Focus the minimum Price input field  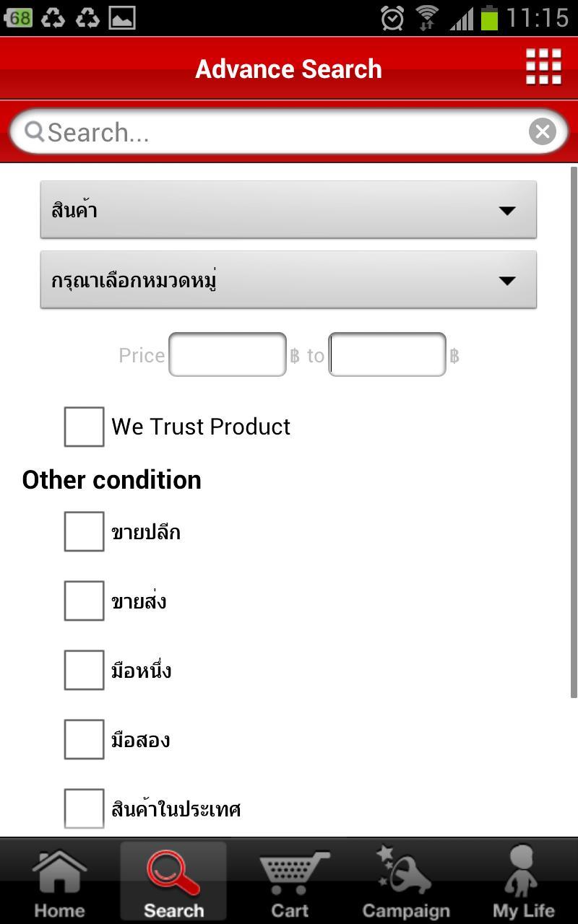pyautogui.click(x=228, y=354)
